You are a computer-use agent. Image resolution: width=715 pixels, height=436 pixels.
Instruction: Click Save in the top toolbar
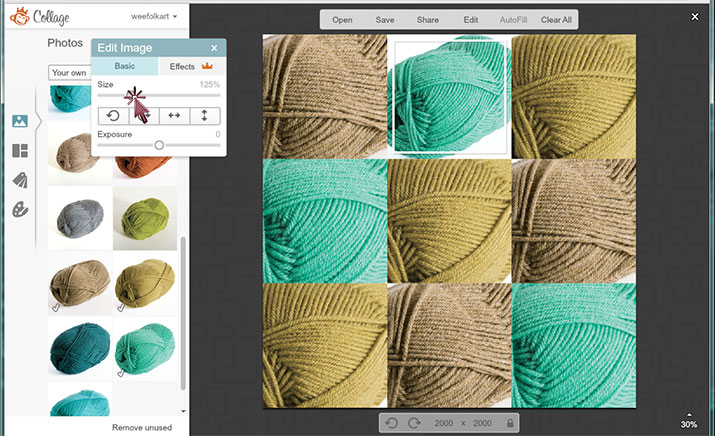(385, 20)
